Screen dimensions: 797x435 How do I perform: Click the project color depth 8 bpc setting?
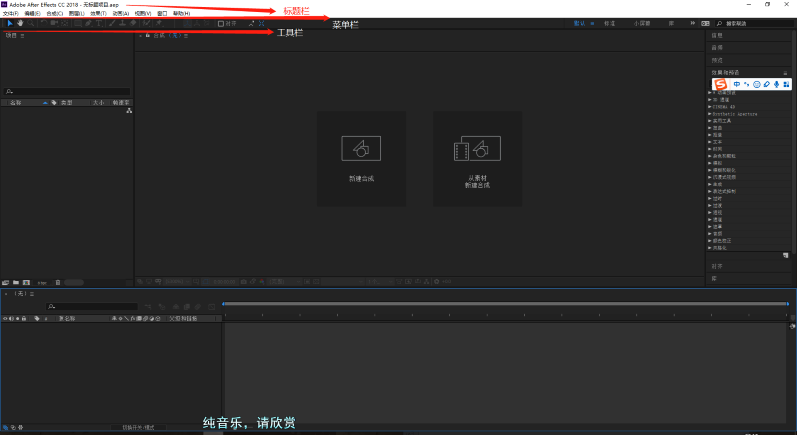coord(42,283)
